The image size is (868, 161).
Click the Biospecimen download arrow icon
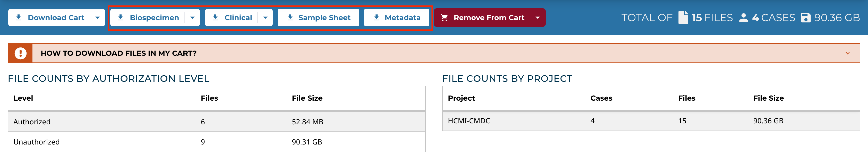point(121,18)
